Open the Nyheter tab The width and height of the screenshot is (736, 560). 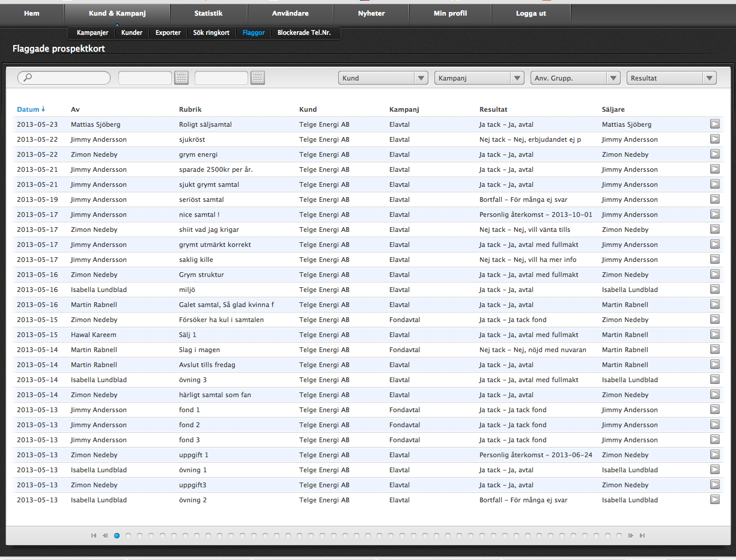(371, 14)
